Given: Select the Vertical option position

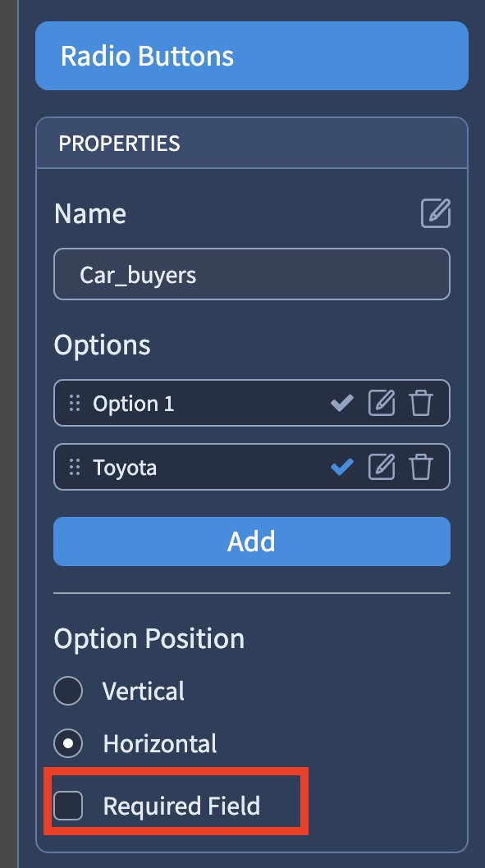Looking at the screenshot, I should click(x=68, y=691).
